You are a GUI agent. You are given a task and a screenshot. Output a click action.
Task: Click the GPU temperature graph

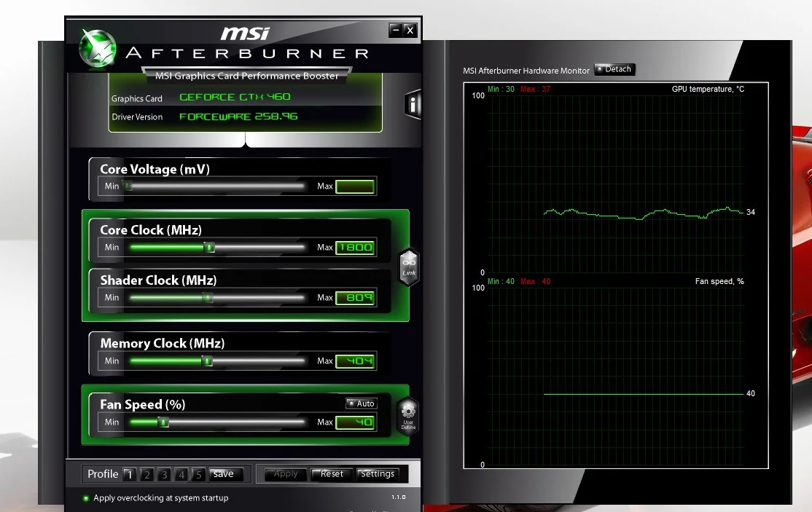(614, 184)
